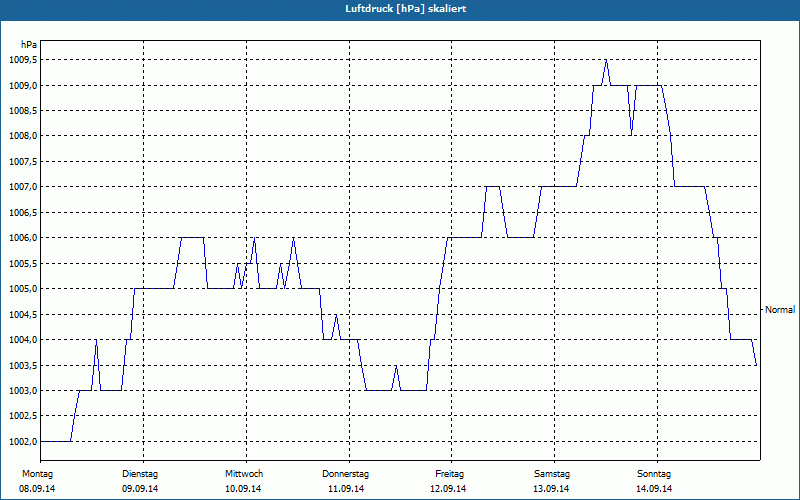Screen dimensions: 800x500
Task: Click the 'Luftdruck [hPa] skaliert' title
Action: coord(405,9)
